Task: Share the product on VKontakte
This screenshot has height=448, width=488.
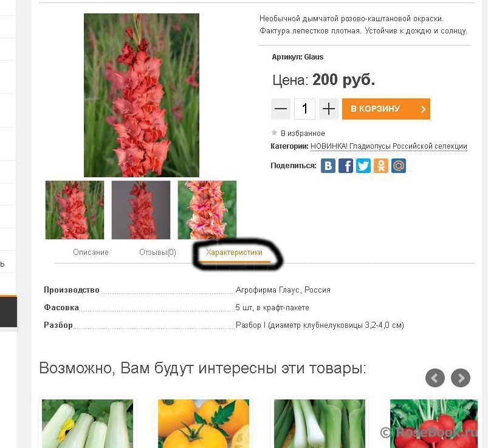Action: (x=328, y=166)
